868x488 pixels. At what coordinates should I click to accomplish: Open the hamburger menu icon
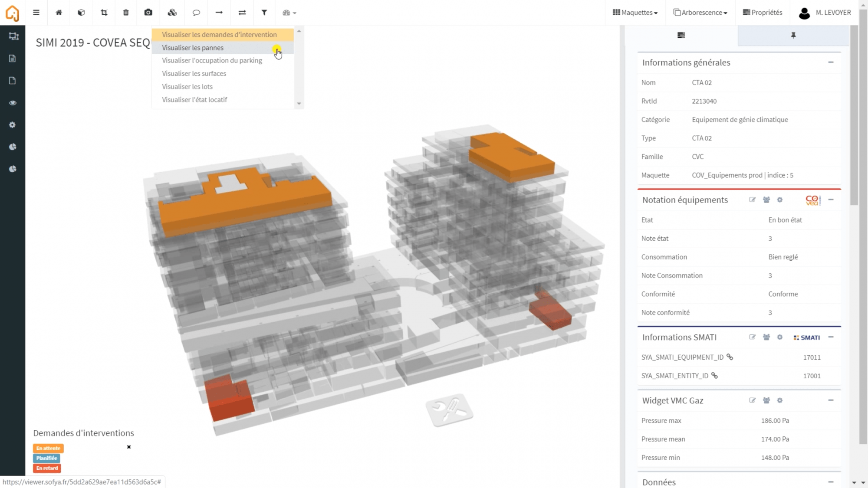36,13
